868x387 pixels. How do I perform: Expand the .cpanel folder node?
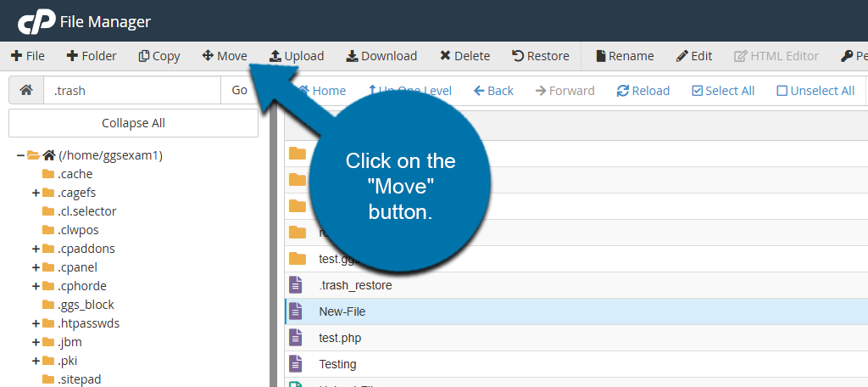coord(36,267)
